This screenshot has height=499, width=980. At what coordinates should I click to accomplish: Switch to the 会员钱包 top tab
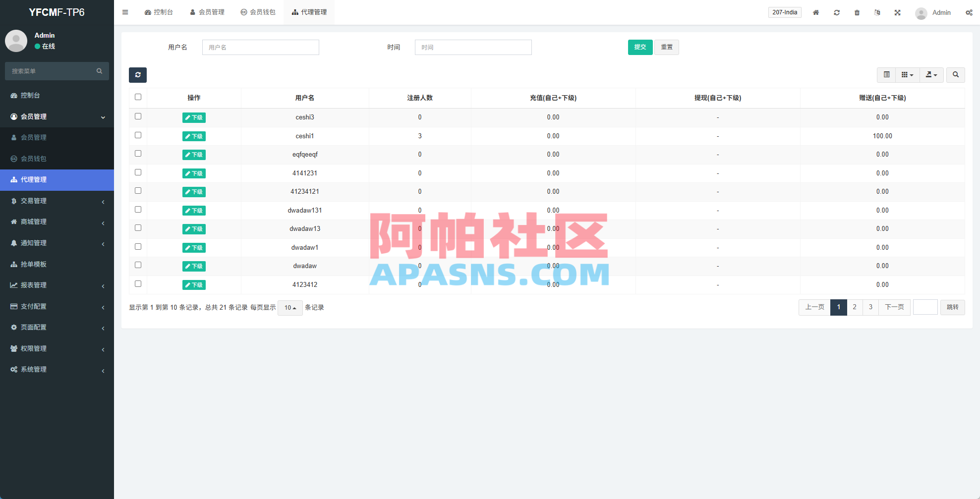(258, 12)
